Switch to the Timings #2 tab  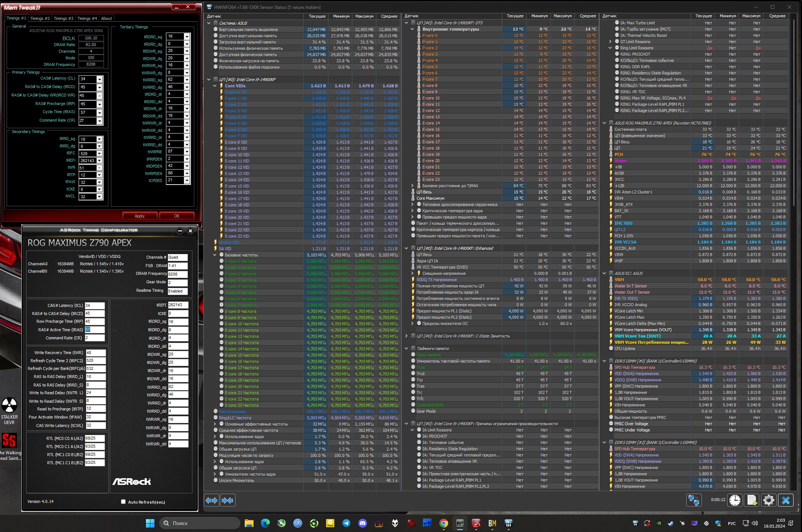coord(40,18)
